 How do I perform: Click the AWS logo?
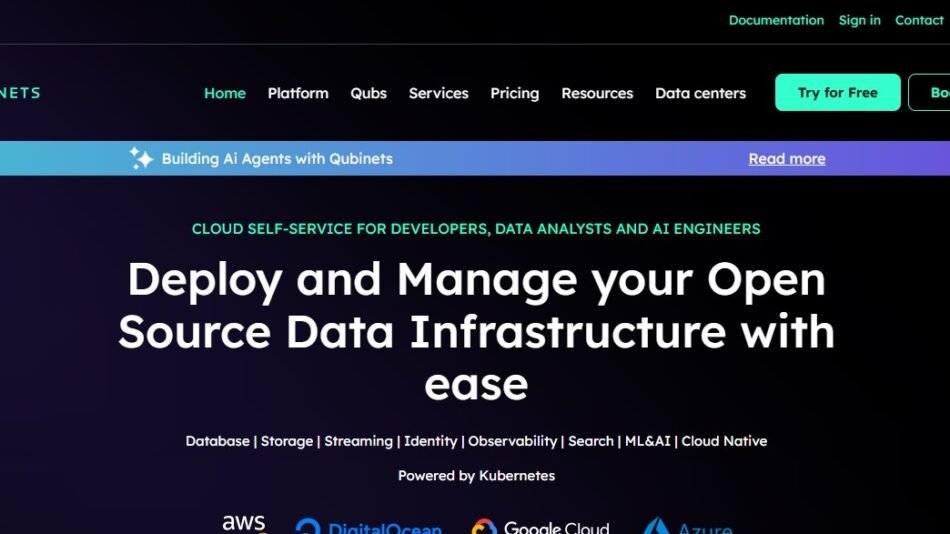(x=243, y=524)
